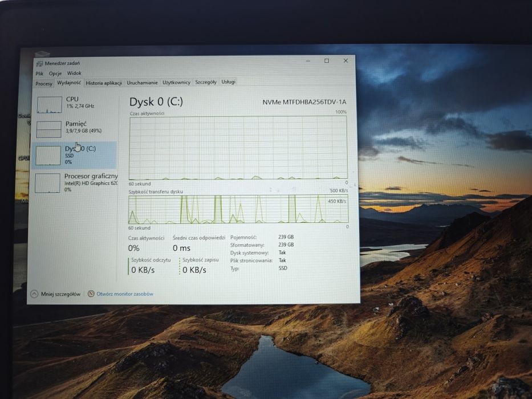Image resolution: width=532 pixels, height=399 pixels.
Task: Click the Pamięć mini graph thumbnail
Action: click(49, 129)
